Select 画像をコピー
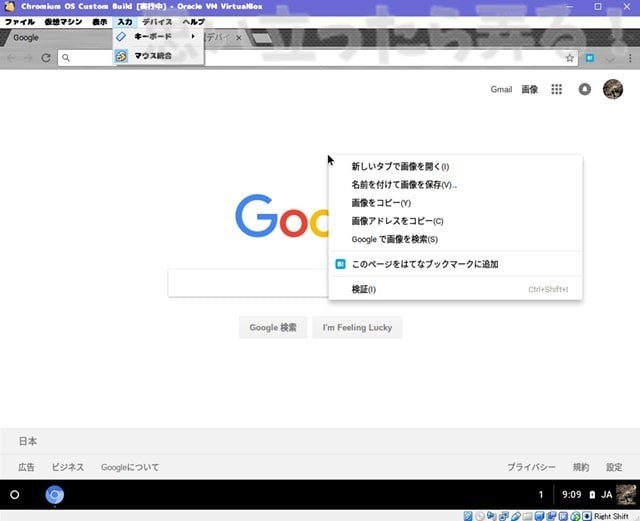Screen dimensions: 640x521 pyautogui.click(x=455, y=203)
